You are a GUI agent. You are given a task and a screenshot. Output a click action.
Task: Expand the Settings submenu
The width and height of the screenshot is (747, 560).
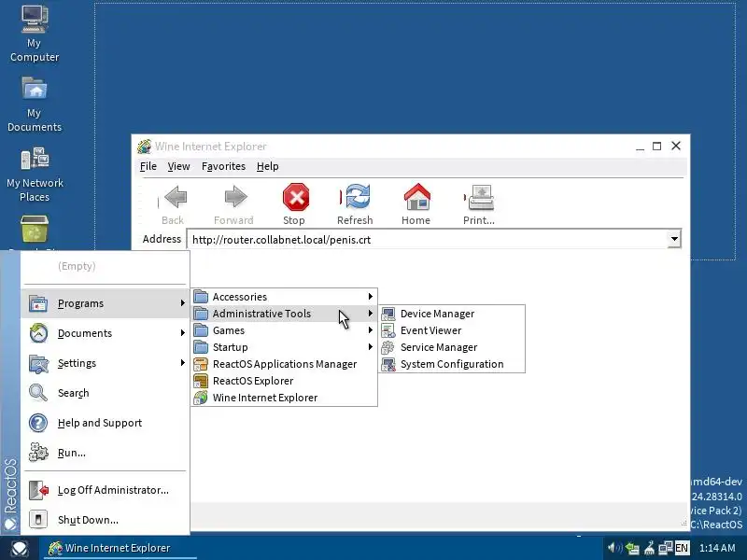(105, 363)
